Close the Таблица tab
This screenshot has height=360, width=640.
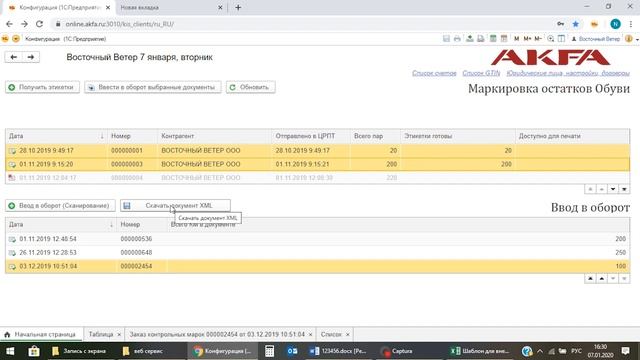119,335
